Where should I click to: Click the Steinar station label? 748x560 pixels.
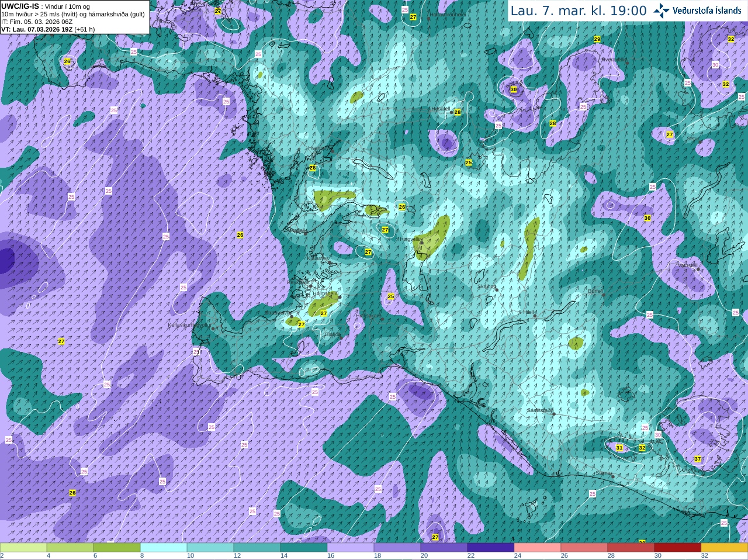pyautogui.click(x=604, y=473)
